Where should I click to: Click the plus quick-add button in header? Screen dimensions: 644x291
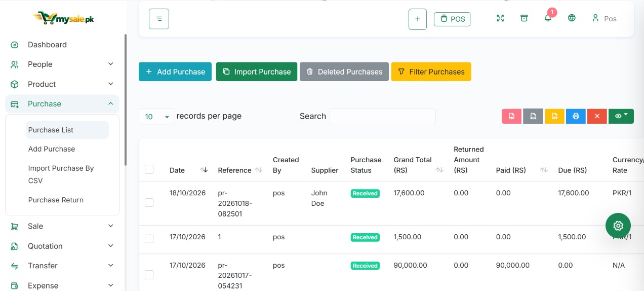coord(418,19)
